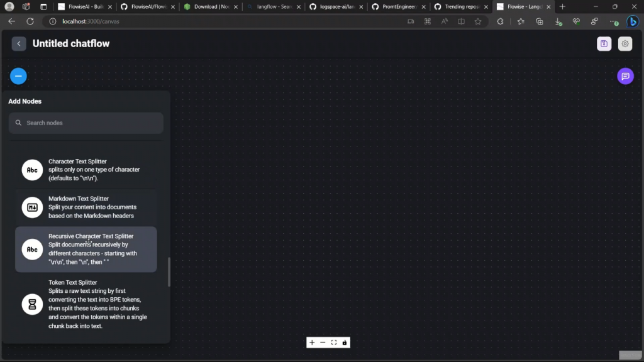Open the workspaces icon in browser title bar
644x362 pixels.
click(26, 6)
